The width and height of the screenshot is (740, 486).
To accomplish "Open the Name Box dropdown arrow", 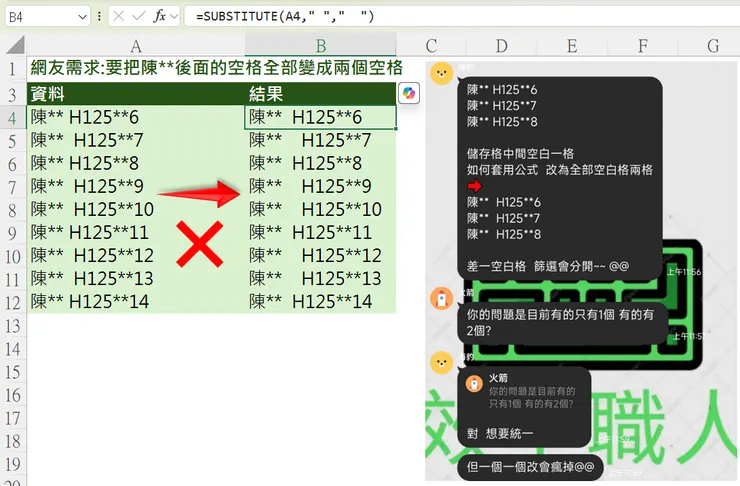I will [83, 17].
